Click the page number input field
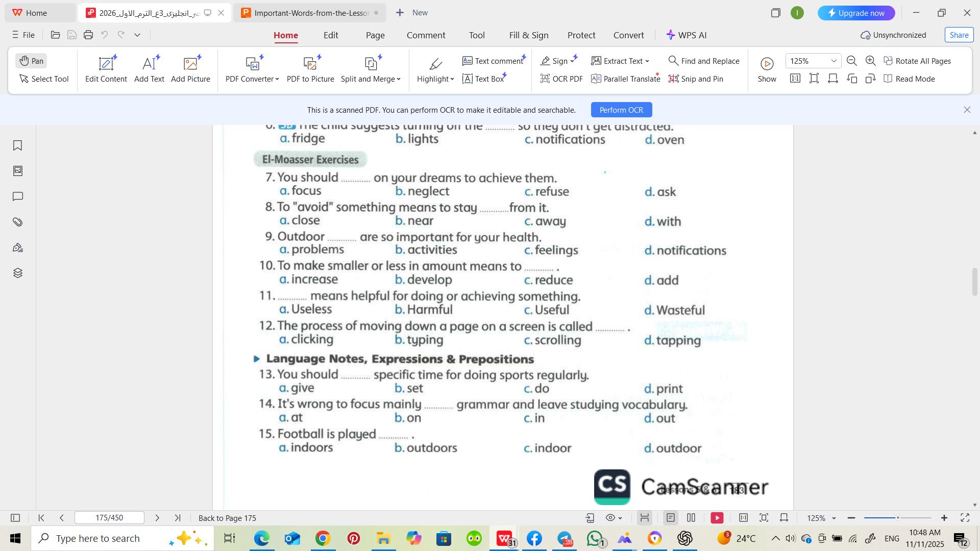The height and width of the screenshot is (551, 980). click(109, 518)
